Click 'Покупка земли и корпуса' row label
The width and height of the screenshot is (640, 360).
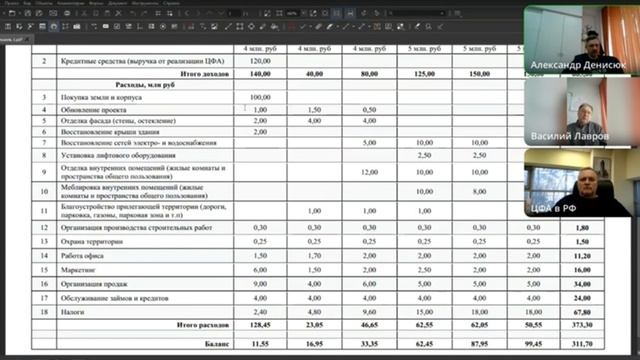tap(101, 98)
